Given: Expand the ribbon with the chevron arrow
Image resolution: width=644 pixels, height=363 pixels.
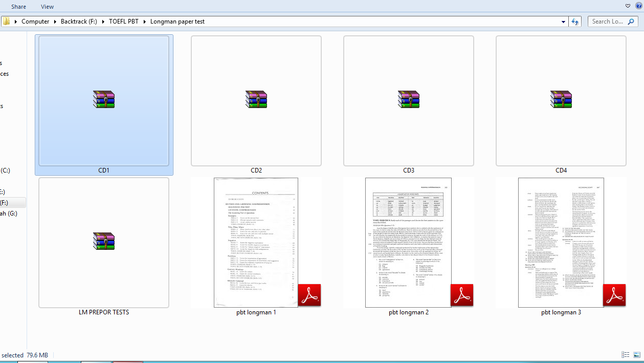Looking at the screenshot, I should 628,6.
